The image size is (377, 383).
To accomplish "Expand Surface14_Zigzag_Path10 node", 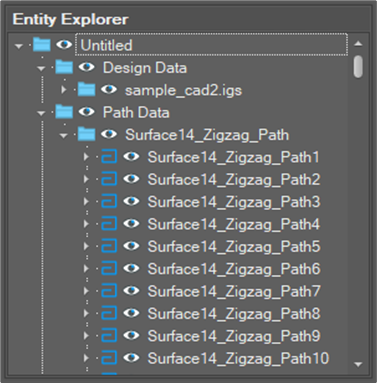I will pos(86,358).
